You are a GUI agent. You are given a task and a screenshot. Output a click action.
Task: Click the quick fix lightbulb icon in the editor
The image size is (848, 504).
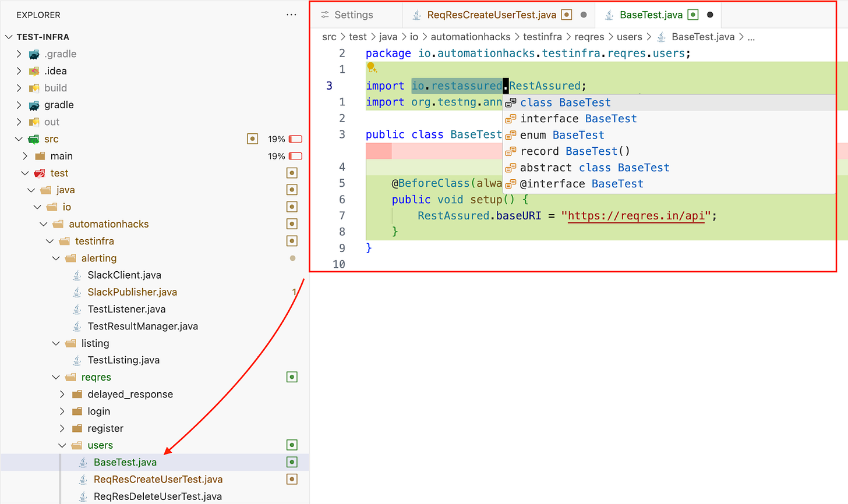tap(372, 67)
